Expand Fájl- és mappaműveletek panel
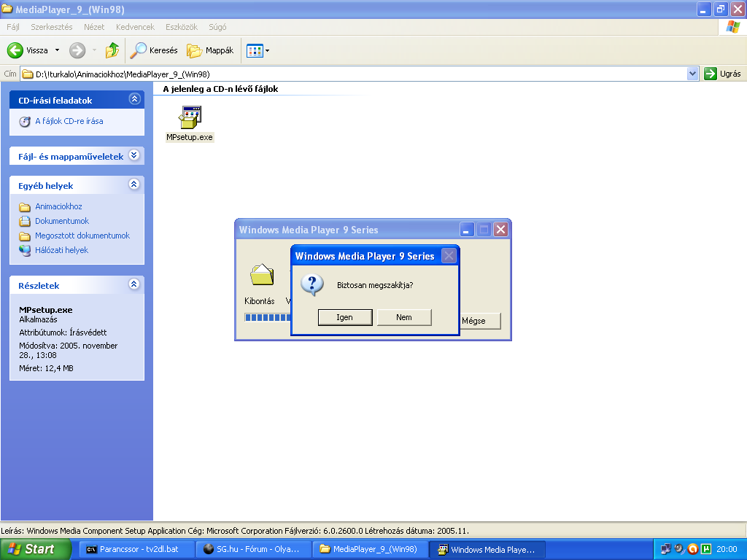Image resolution: width=747 pixels, height=560 pixels. click(x=133, y=155)
